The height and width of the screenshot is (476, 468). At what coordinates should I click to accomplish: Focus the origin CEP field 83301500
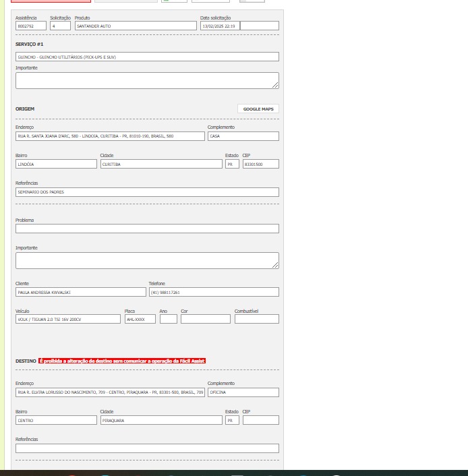(261, 164)
